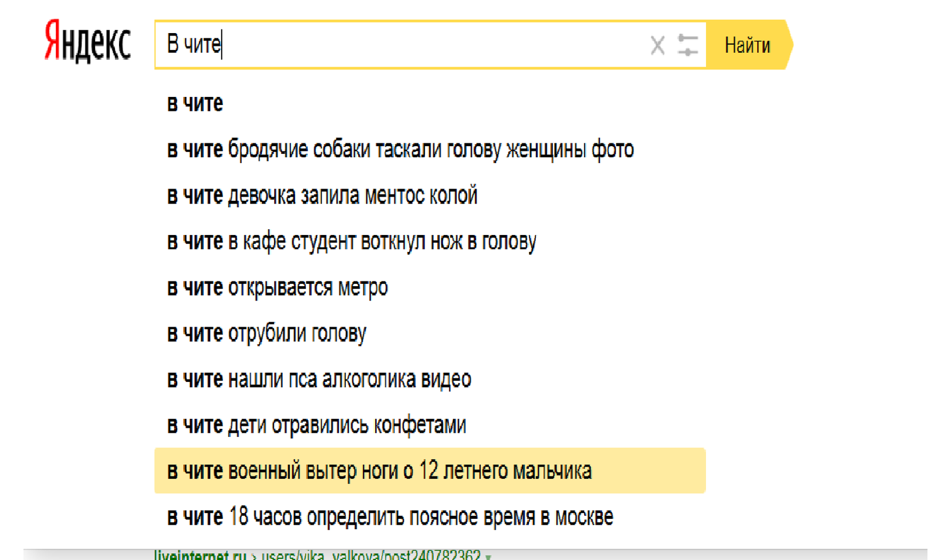Open advanced search settings sliders icon

coord(687,45)
